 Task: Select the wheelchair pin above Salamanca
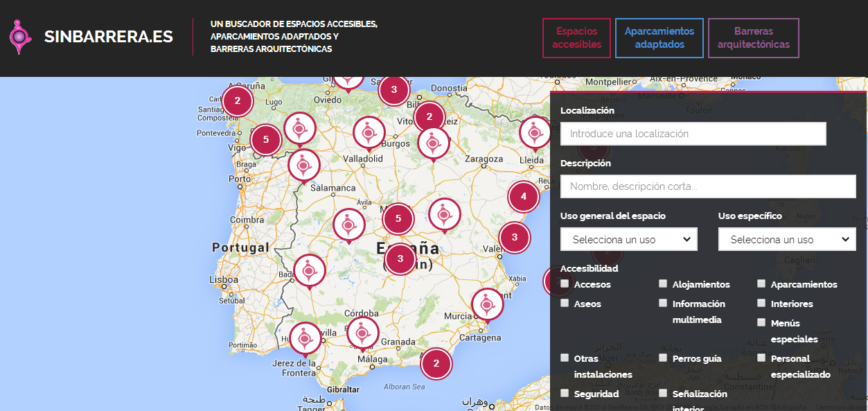tap(303, 166)
